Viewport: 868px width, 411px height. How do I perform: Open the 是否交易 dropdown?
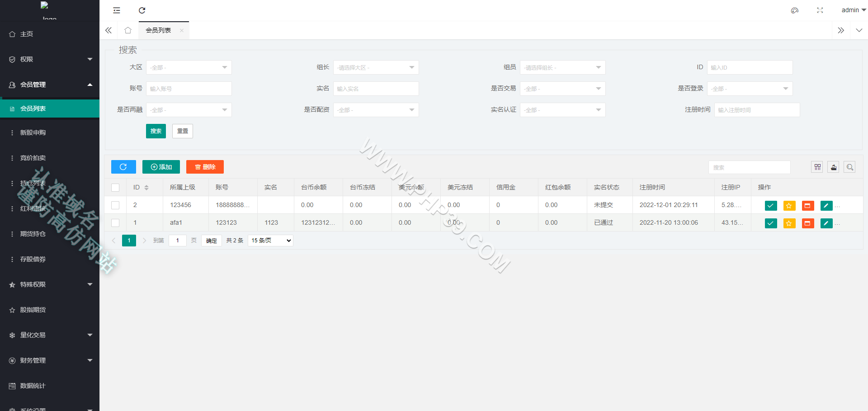click(563, 89)
